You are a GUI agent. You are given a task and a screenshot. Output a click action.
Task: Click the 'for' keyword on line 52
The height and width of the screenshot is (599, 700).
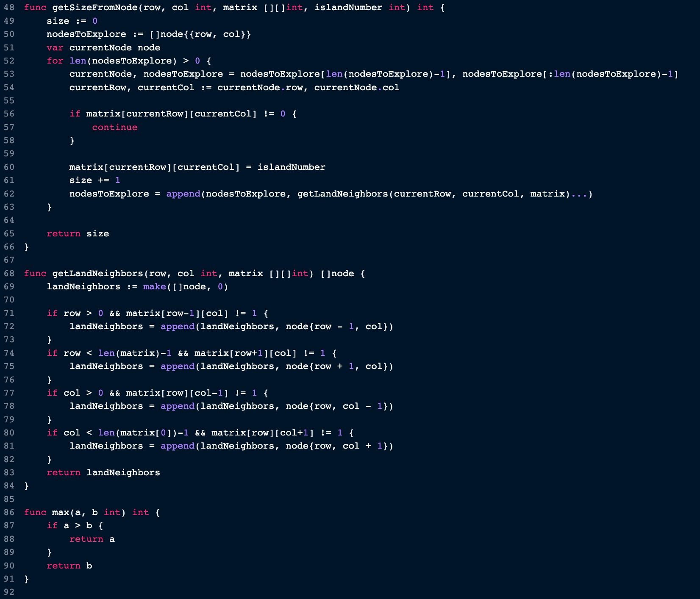tap(55, 61)
